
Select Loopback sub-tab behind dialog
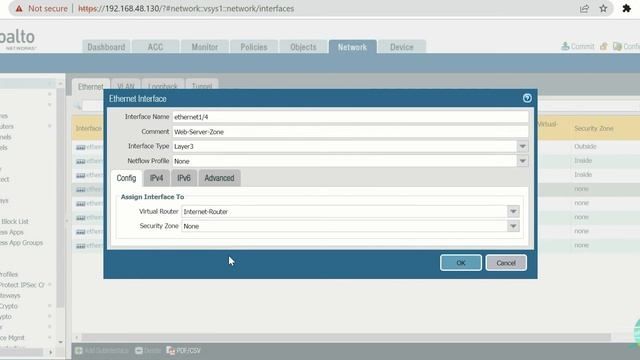163,84
